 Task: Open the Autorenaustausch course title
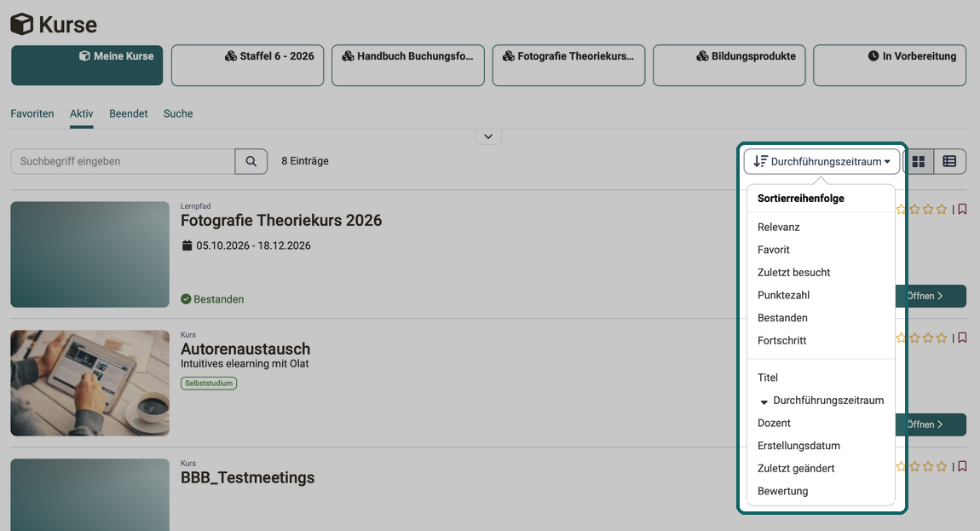click(245, 349)
